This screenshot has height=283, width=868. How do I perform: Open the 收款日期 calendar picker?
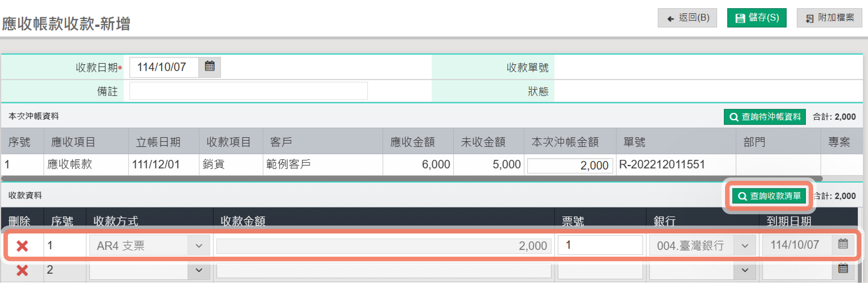tap(209, 67)
